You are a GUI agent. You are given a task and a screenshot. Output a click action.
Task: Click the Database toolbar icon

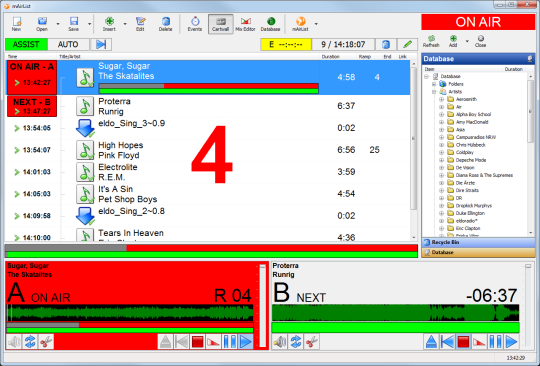pos(270,24)
